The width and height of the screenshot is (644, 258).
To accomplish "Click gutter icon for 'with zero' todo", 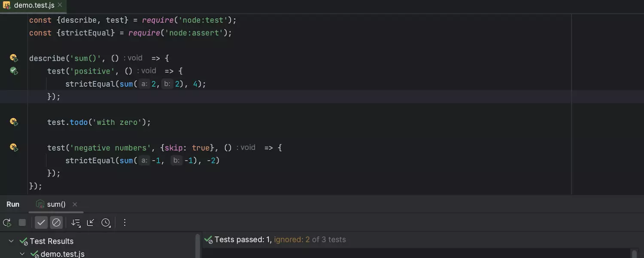I will click(x=14, y=122).
